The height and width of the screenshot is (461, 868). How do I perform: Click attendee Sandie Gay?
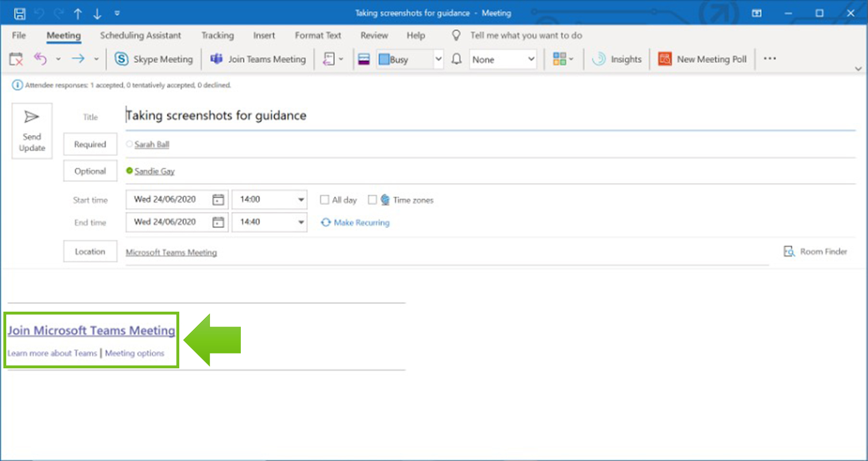pyautogui.click(x=154, y=171)
